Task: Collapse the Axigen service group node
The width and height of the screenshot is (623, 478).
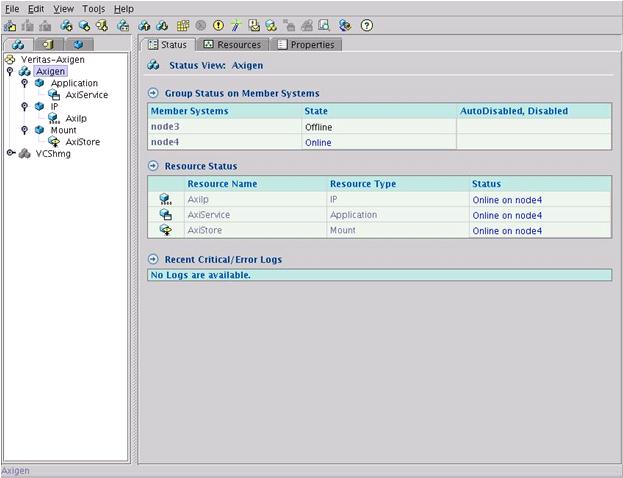Action: point(10,71)
